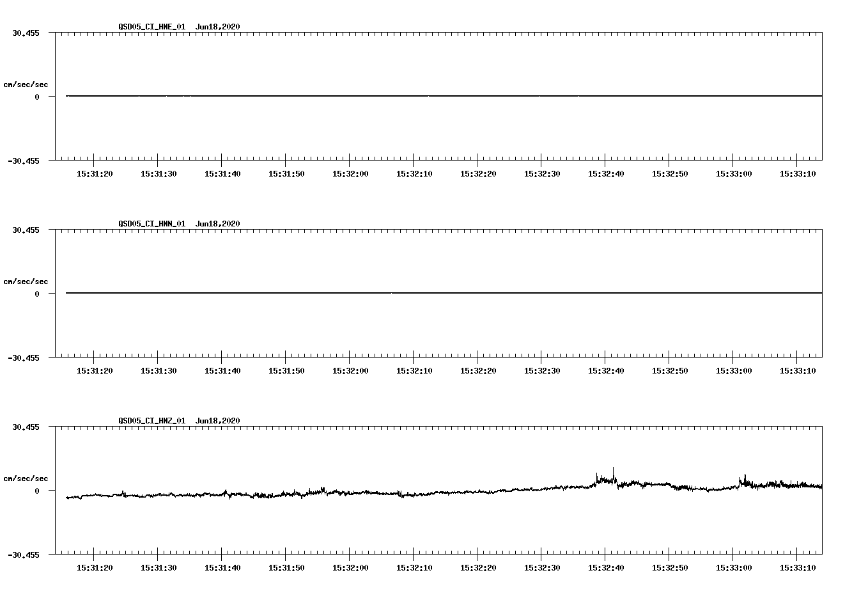Click the Jun18,2020 date on HNZ plot

pyautogui.click(x=218, y=421)
